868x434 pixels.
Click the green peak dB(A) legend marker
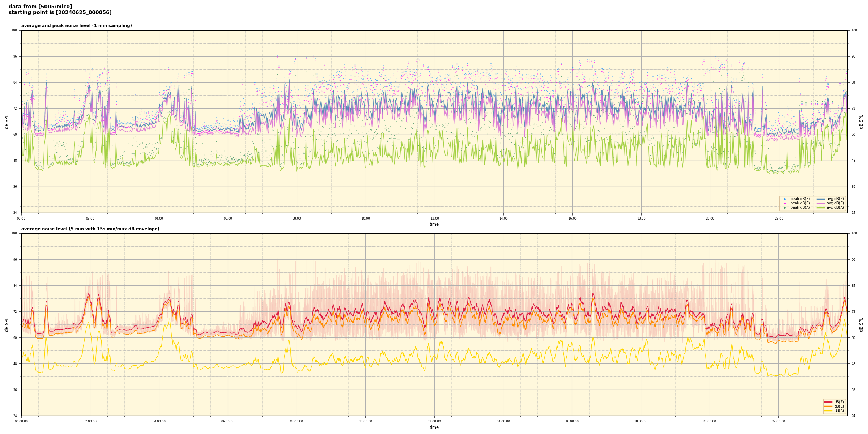(784, 208)
